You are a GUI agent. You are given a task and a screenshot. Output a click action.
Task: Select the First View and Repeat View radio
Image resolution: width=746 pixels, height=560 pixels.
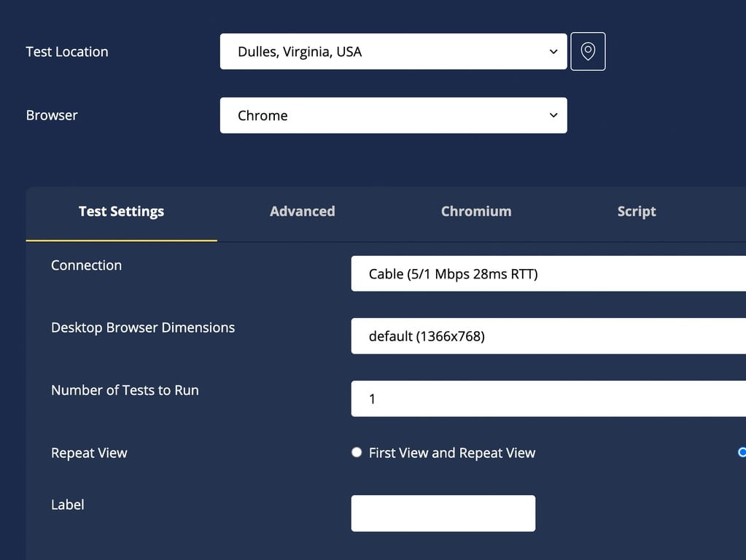point(357,453)
